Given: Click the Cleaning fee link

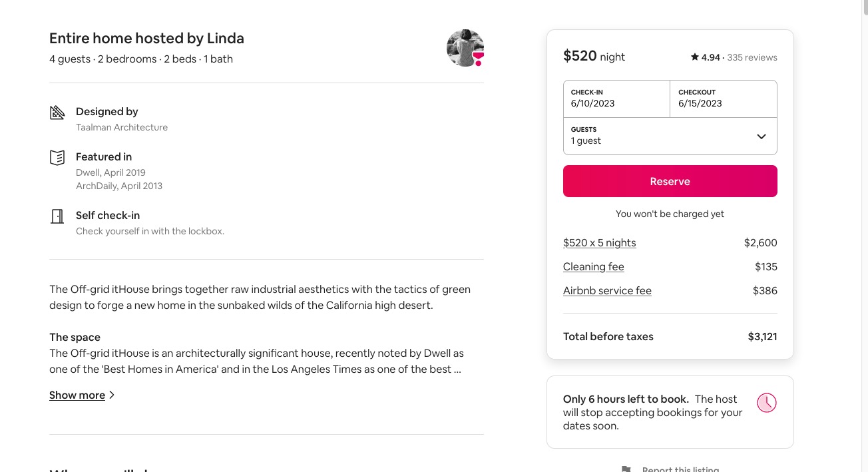Looking at the screenshot, I should pyautogui.click(x=593, y=267).
